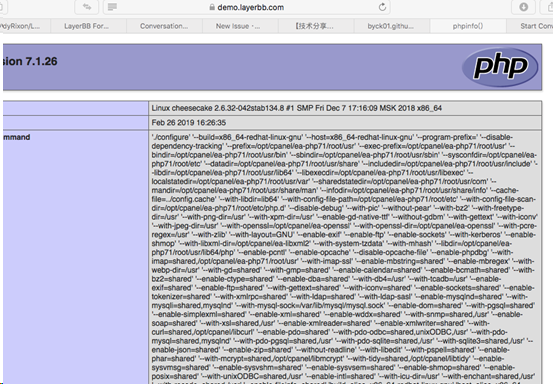Focus the demo.layerbb.com address field
This screenshot has width=553, height=384.
pos(247,7)
